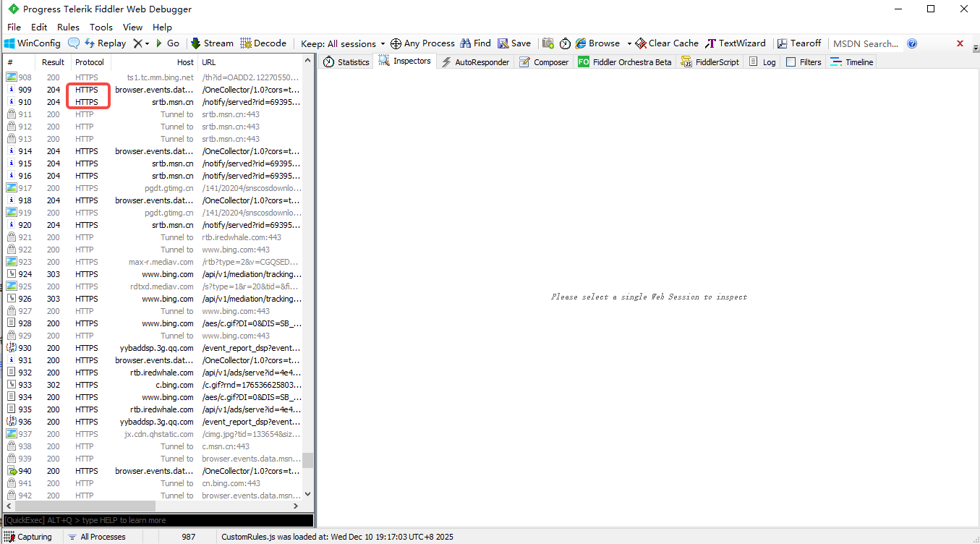980x544 pixels.
Task: Open the Log tab
Action: click(x=762, y=62)
